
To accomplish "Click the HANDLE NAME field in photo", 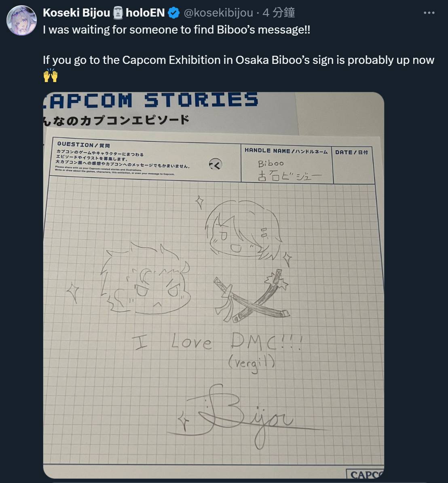I will (286, 164).
